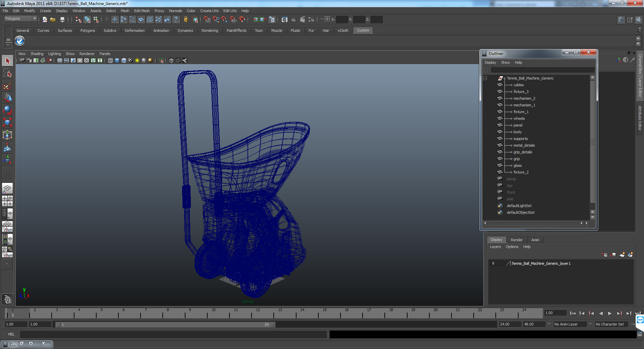Screen dimensions: 644x349
Task: Click the Snap to points magnet icon
Action: click(x=225, y=19)
